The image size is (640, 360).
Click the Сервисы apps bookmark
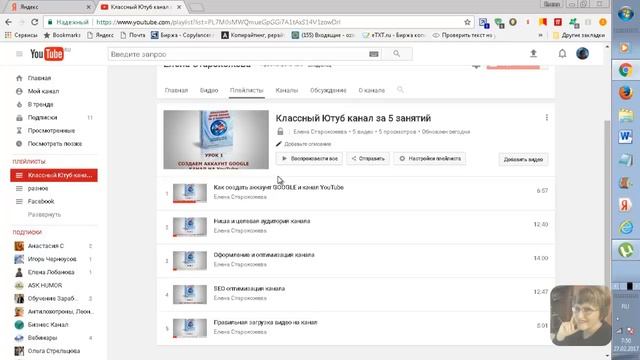coord(21,35)
